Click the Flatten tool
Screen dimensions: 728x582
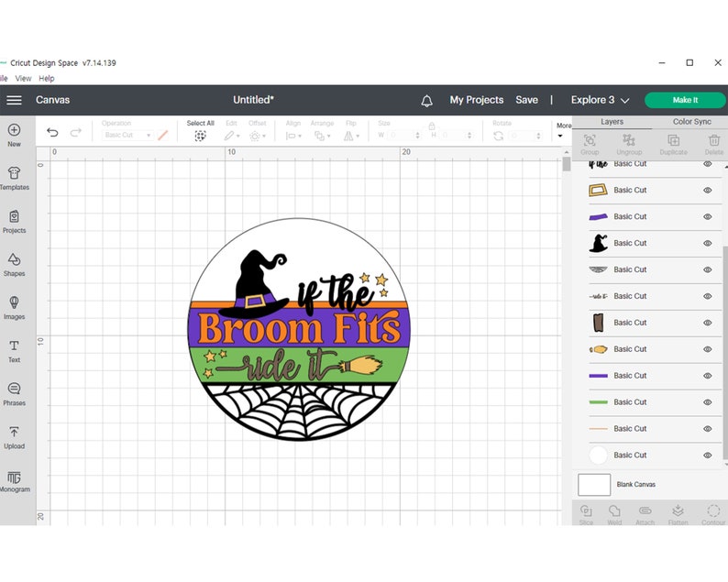click(678, 511)
